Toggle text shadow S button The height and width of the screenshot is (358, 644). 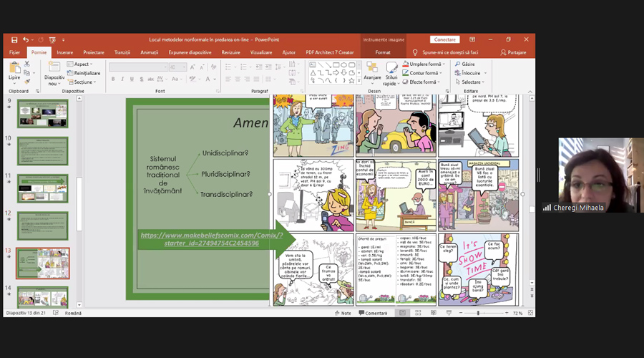141,79
